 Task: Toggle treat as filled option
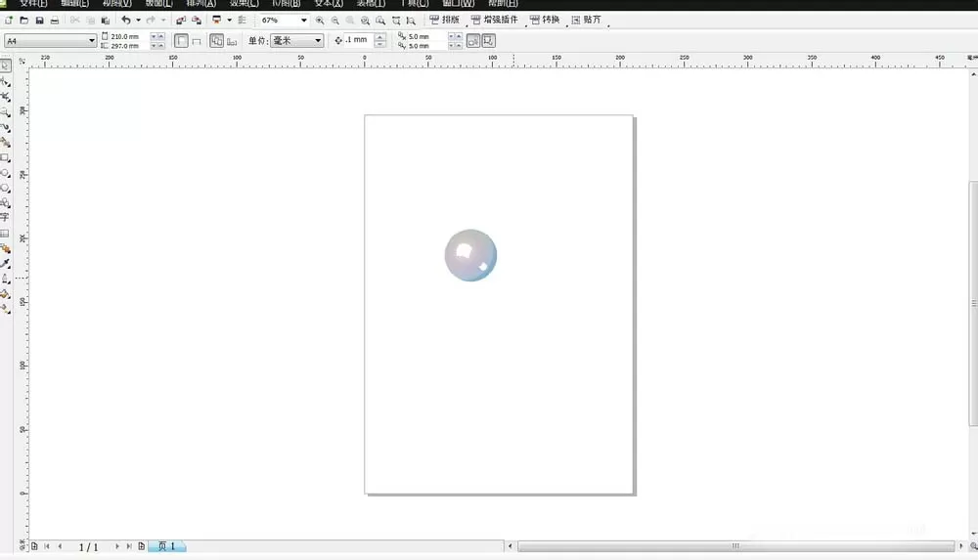pyautogui.click(x=472, y=41)
